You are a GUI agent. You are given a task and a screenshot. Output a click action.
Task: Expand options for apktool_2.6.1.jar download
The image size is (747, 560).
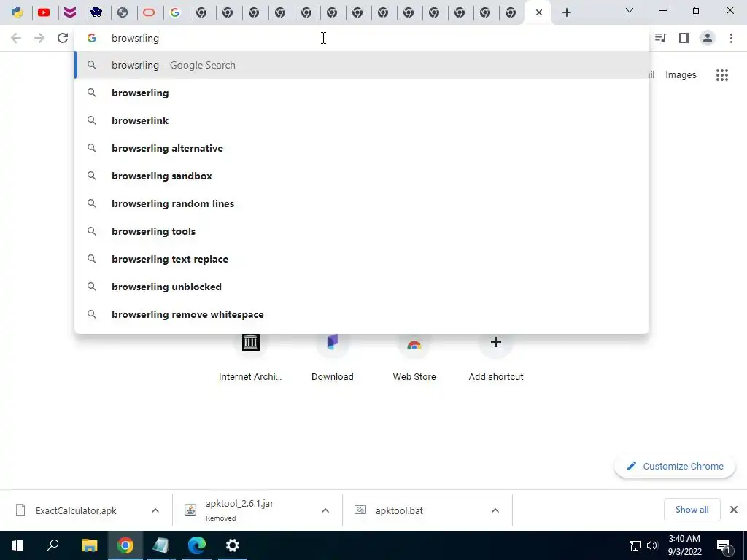point(325,510)
